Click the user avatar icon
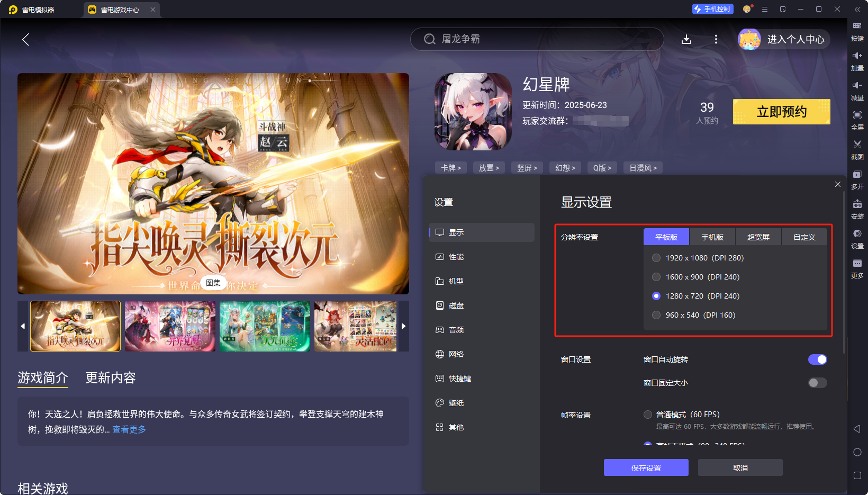 click(749, 39)
